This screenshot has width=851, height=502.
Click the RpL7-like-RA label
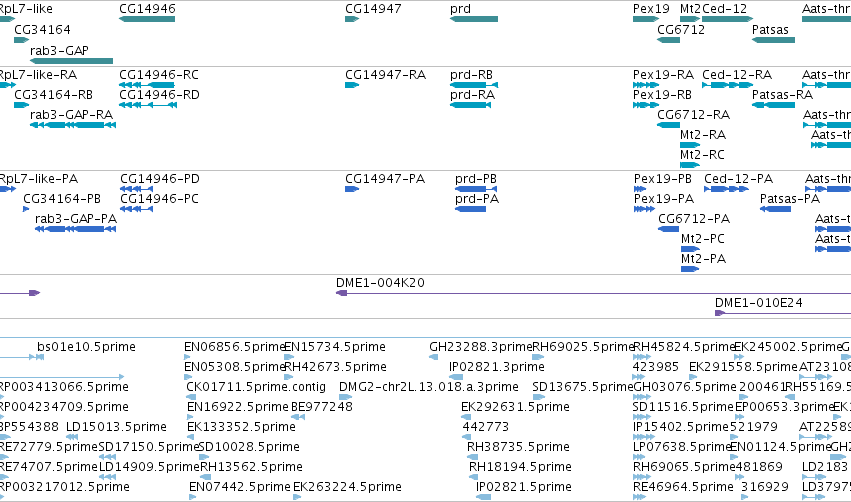point(38,74)
